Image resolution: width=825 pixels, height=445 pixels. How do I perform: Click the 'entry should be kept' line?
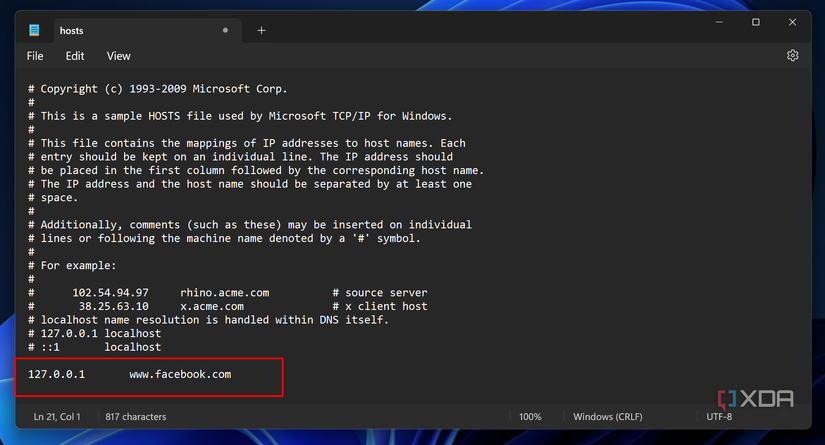(x=240, y=157)
